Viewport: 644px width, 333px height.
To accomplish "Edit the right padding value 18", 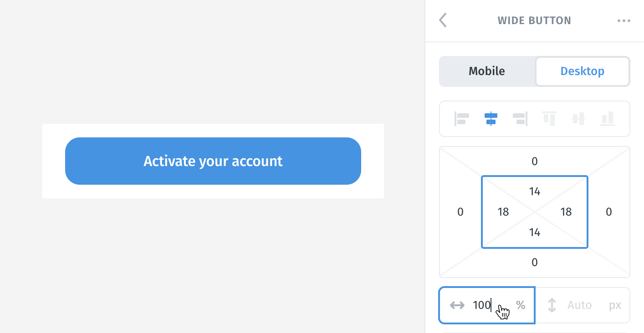I will coord(566,212).
